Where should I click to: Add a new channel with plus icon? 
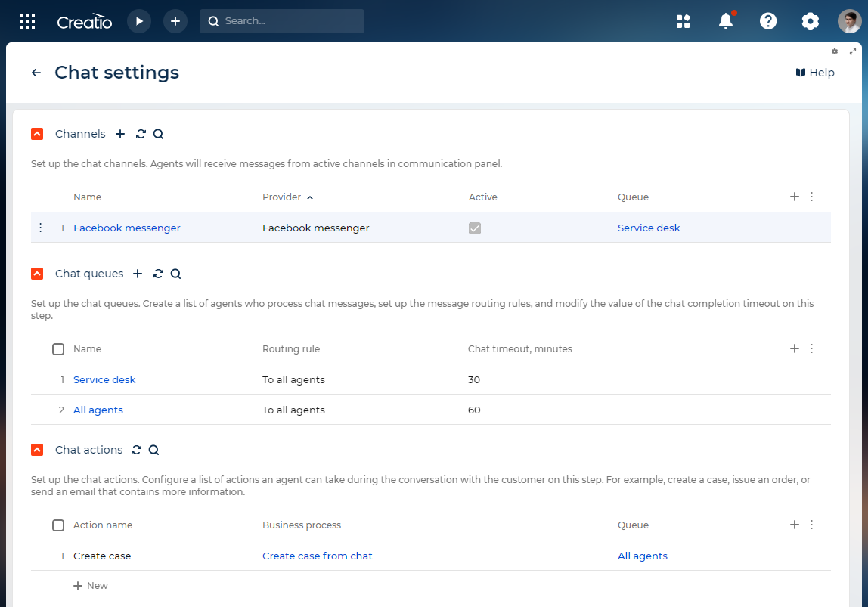[x=120, y=134]
